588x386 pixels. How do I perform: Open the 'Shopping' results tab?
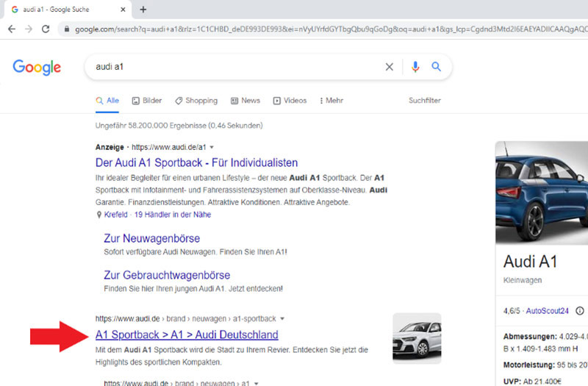(196, 101)
